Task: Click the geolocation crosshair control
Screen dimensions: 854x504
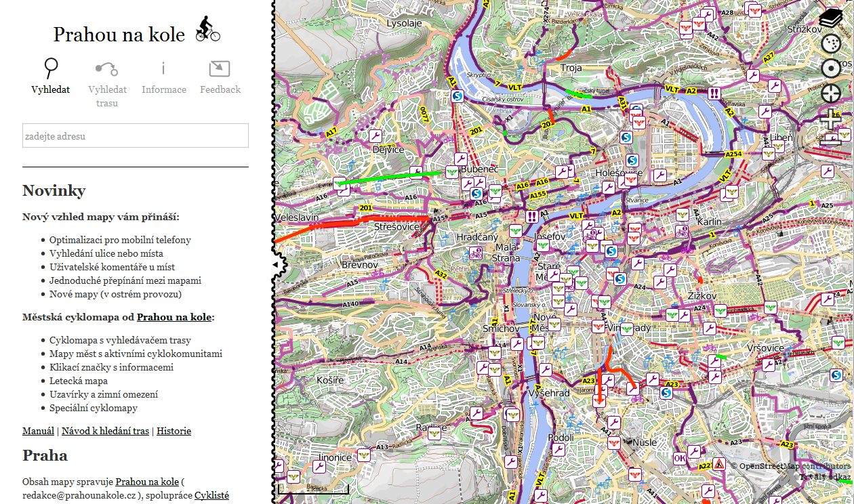Action: [x=830, y=94]
